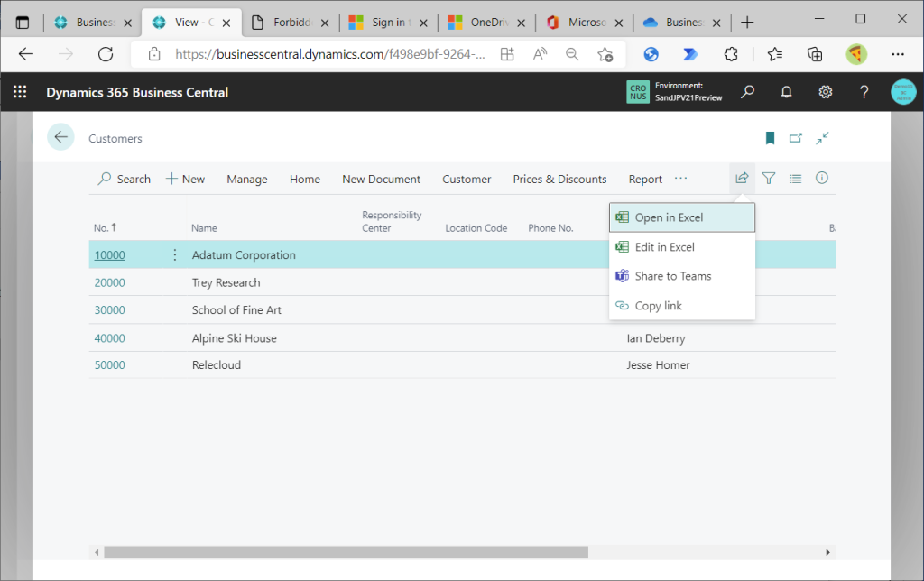Click the zoom out magnifier in address bar
The width and height of the screenshot is (924, 581).
click(571, 54)
